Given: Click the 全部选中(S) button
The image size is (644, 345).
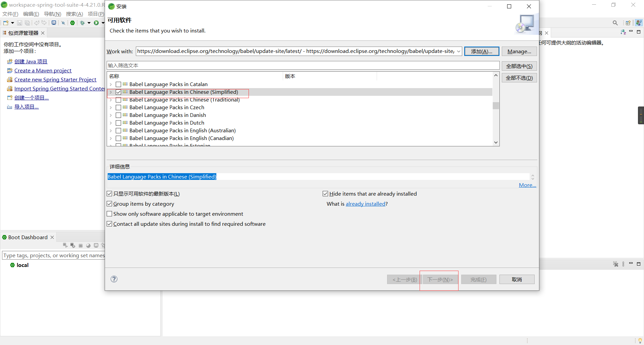Looking at the screenshot, I should click(x=519, y=66).
